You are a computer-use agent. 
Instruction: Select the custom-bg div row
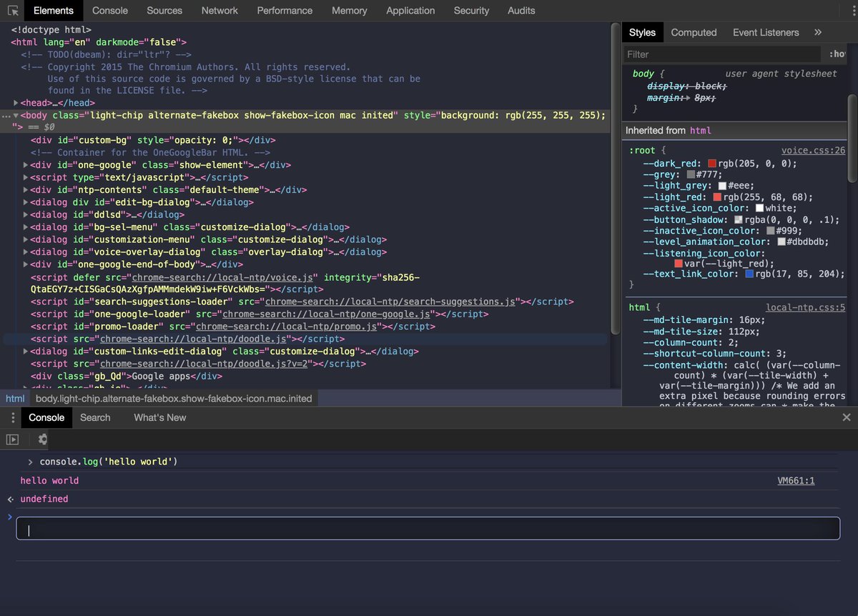(x=153, y=140)
